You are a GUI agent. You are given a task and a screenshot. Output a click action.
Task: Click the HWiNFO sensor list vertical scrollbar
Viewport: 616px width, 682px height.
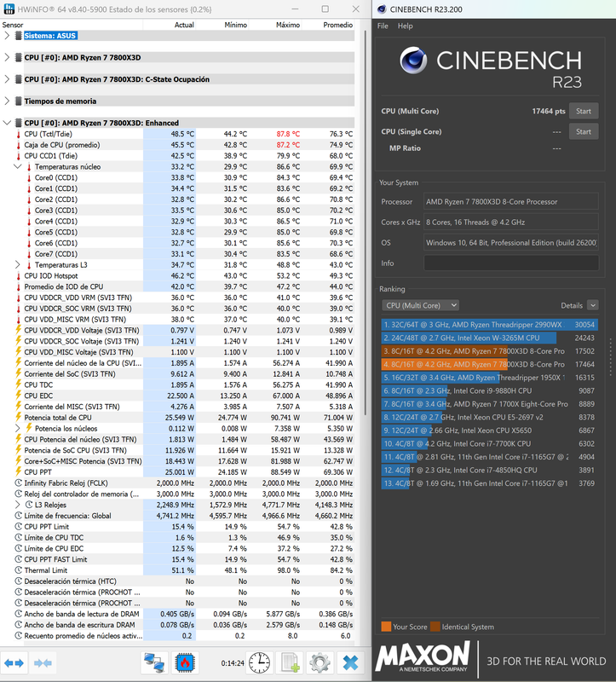[366, 222]
